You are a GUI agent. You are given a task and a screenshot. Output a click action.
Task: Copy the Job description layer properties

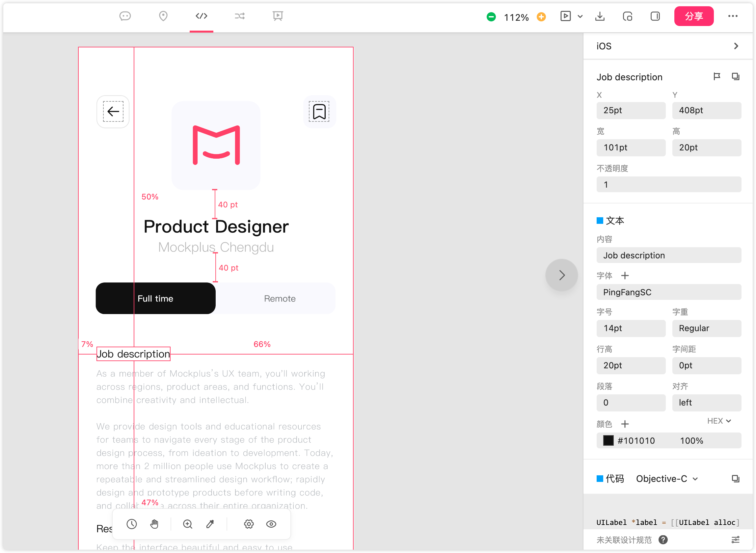(735, 77)
